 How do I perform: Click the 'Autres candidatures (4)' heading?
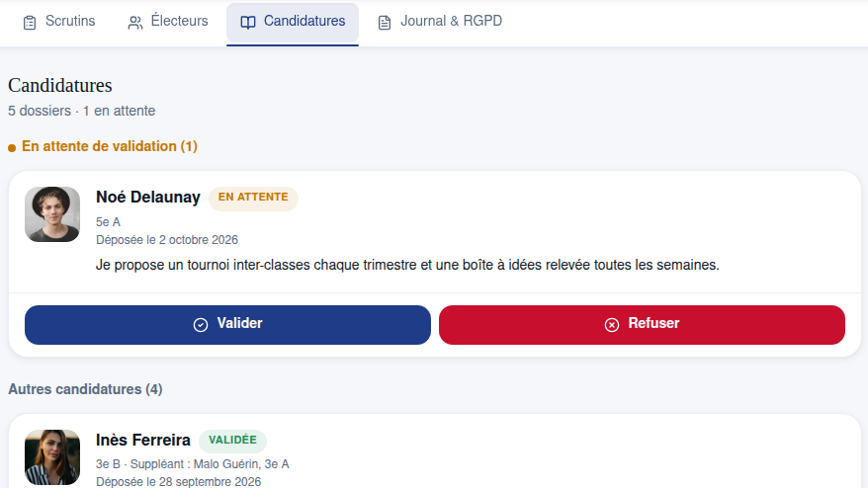pyautogui.click(x=85, y=389)
